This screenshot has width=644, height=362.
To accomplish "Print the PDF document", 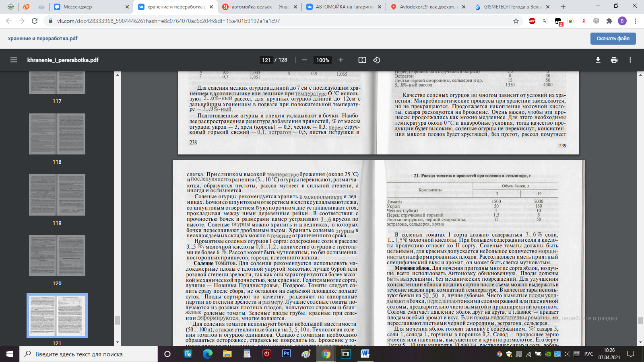I will 614,60.
